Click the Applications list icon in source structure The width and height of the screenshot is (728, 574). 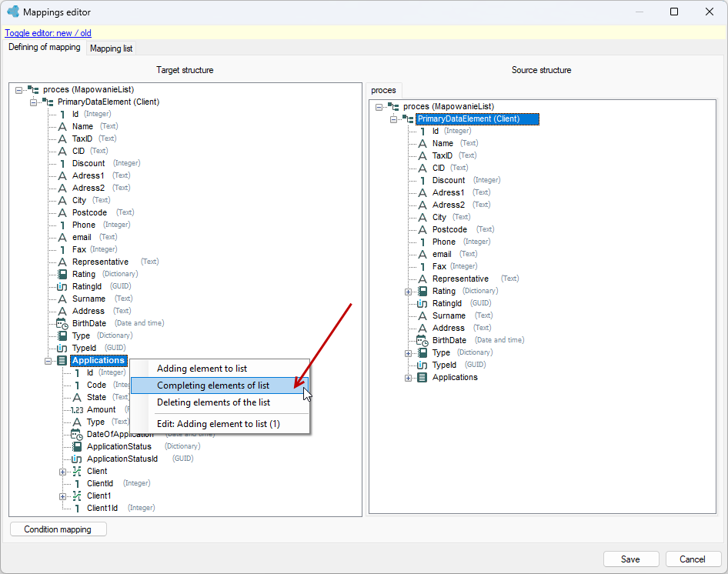coord(422,378)
